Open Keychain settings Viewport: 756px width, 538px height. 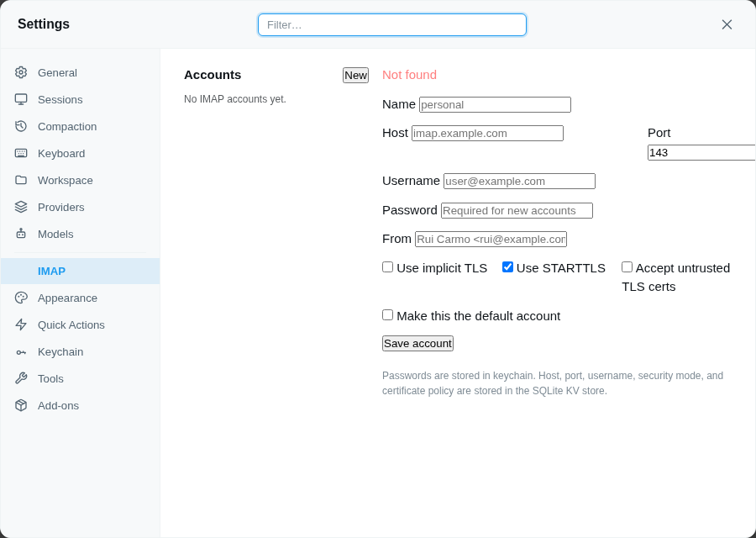[x=80, y=352]
